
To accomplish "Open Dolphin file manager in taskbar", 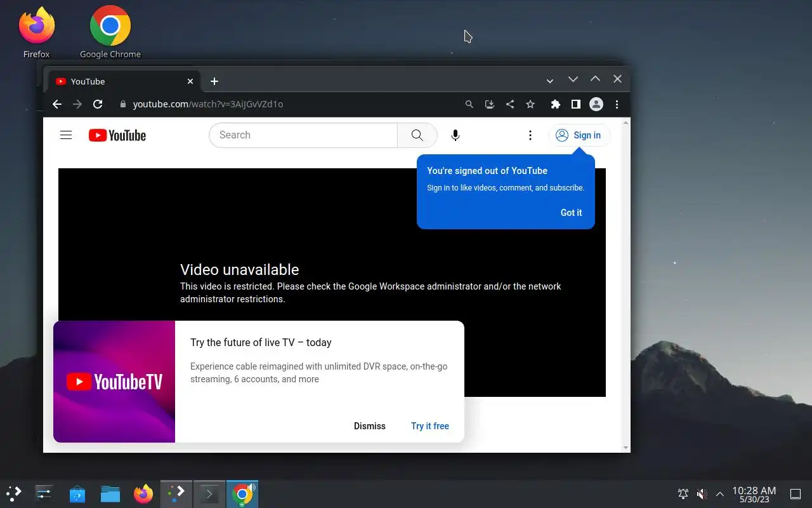I will (110, 493).
